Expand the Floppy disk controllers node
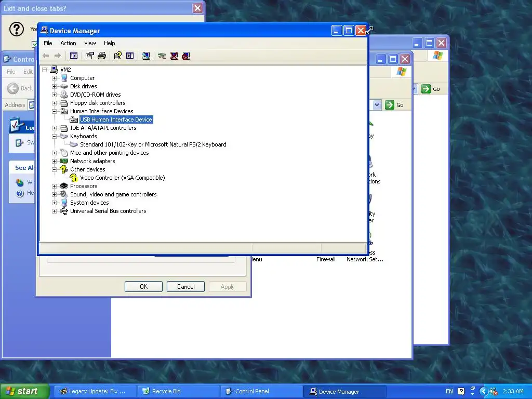532x399 pixels. [x=54, y=103]
